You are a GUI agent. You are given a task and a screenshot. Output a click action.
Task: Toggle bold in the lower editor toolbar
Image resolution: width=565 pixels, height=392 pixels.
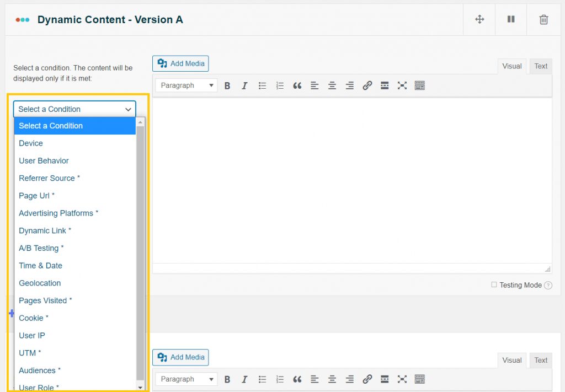[227, 379]
